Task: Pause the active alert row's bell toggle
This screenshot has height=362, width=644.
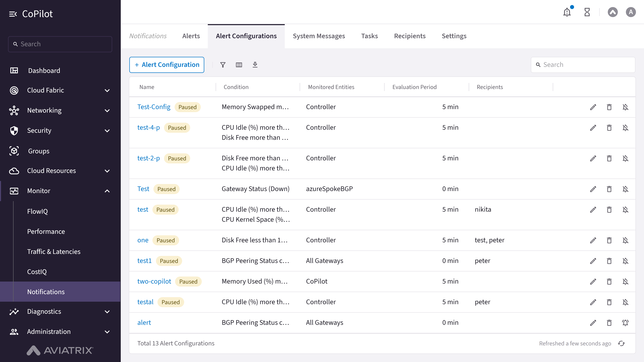Action: (625, 323)
